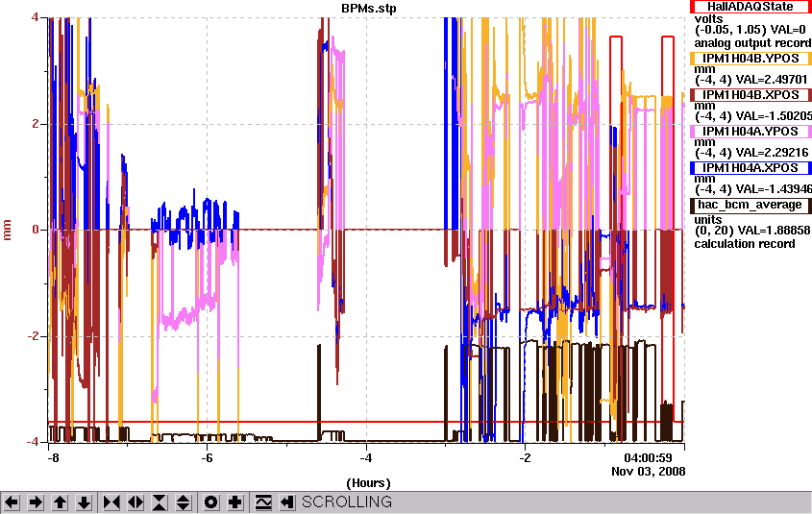Image resolution: width=812 pixels, height=514 pixels.
Task: Pan the graph right in time
Action: pyautogui.click(x=36, y=502)
